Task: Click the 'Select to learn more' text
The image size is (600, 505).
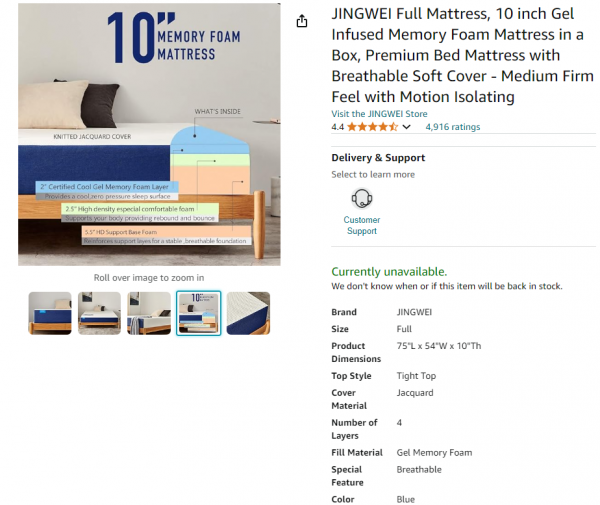Action: pos(373,175)
